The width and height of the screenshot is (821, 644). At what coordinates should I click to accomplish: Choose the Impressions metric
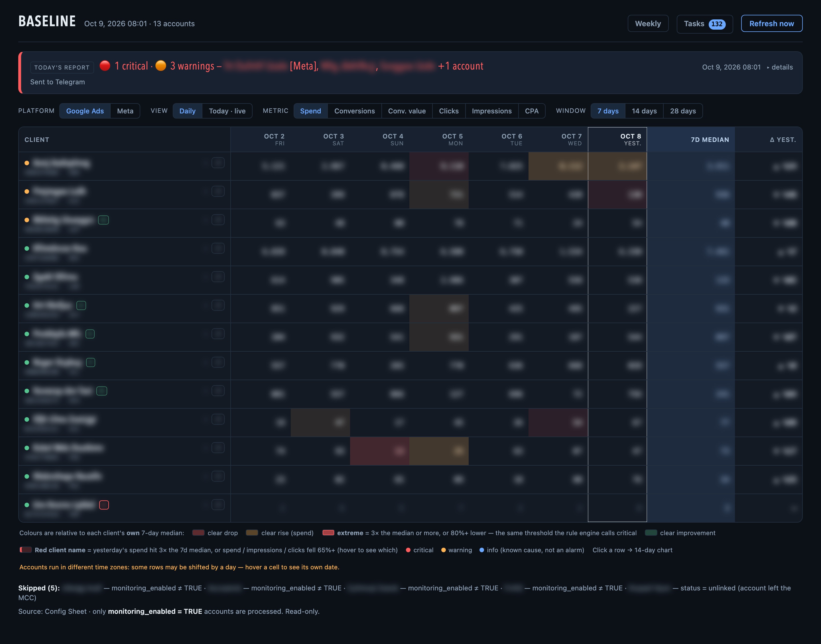tap(492, 111)
